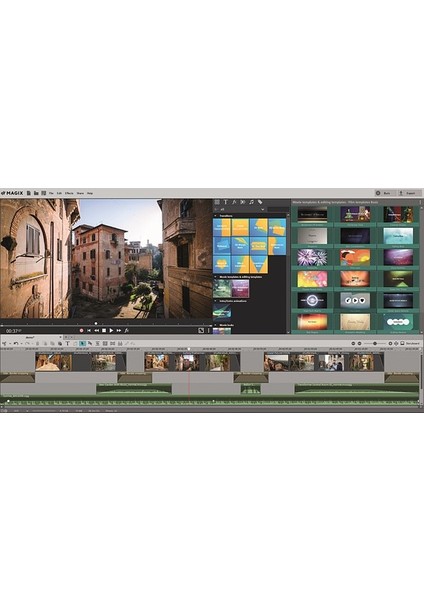Click the scroll-down arrow of the media pool
Viewport: 424px width, 600px height.
[x=289, y=332]
